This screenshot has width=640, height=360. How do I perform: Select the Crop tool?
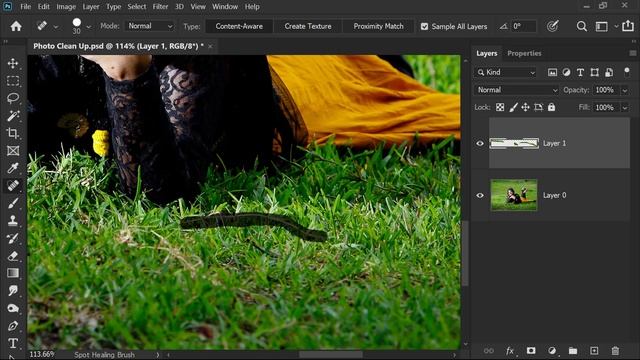13,133
